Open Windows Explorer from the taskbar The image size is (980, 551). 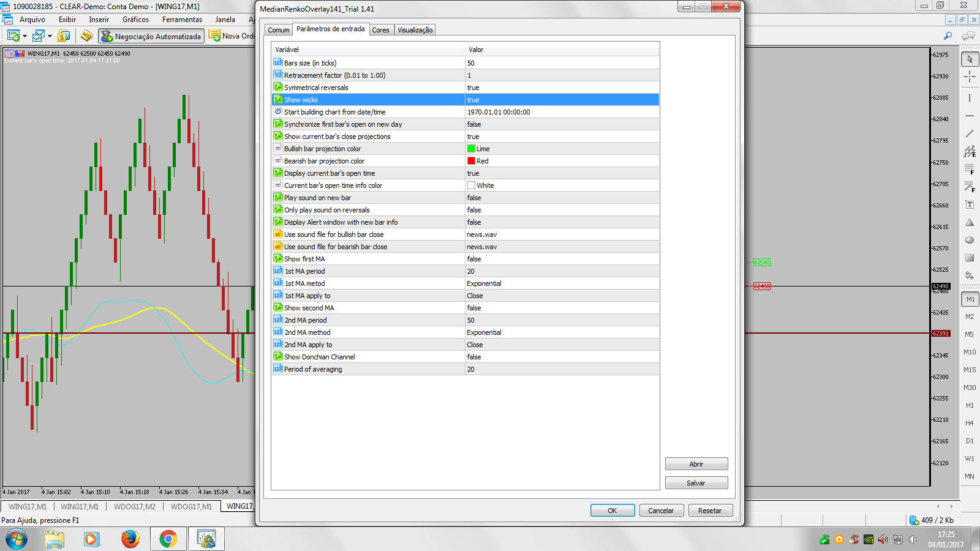[54, 539]
